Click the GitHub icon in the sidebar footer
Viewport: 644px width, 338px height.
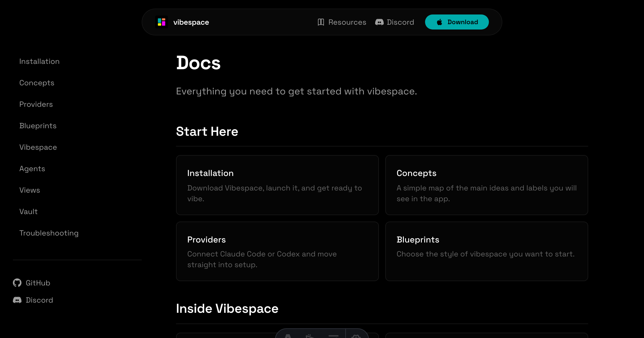[x=17, y=283]
